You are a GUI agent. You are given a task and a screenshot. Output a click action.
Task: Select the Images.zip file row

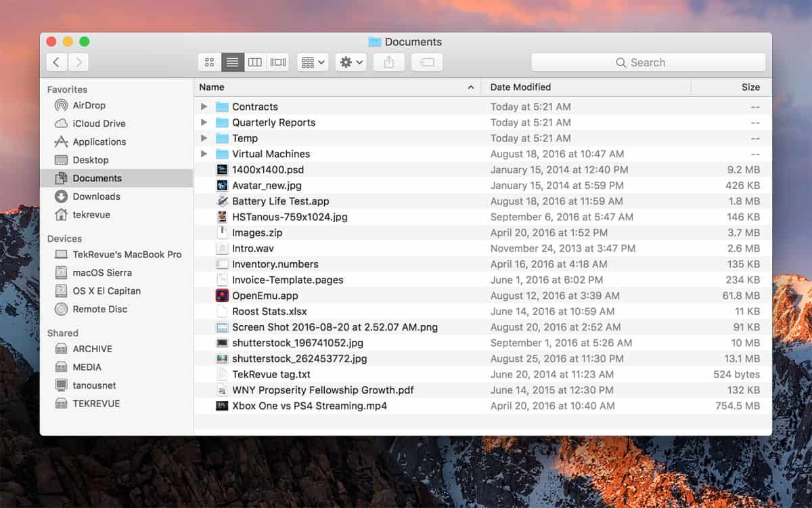[257, 233]
